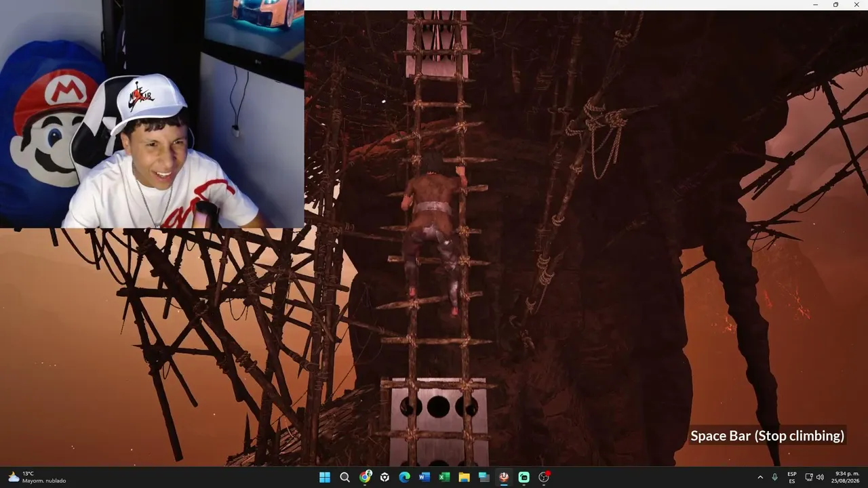Viewport: 868px width, 488px height.
Task: Launch Google Chrome from the taskbar
Action: click(365, 477)
